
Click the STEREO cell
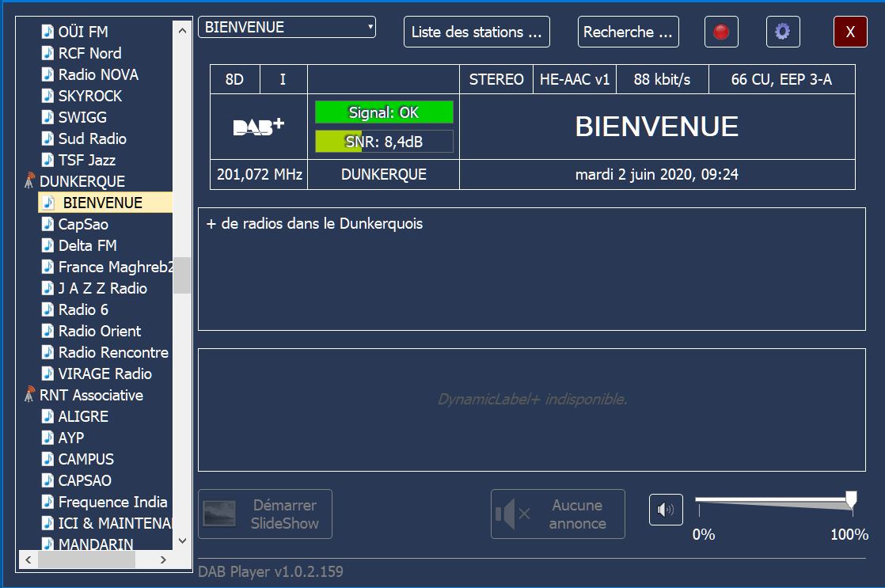pyautogui.click(x=496, y=80)
